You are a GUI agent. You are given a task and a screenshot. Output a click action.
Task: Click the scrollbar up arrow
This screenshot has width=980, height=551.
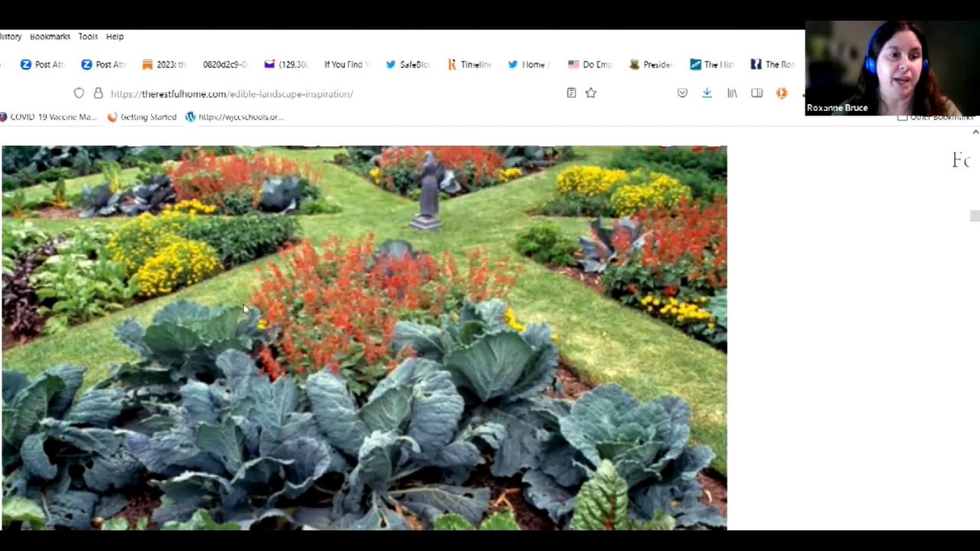(x=975, y=132)
